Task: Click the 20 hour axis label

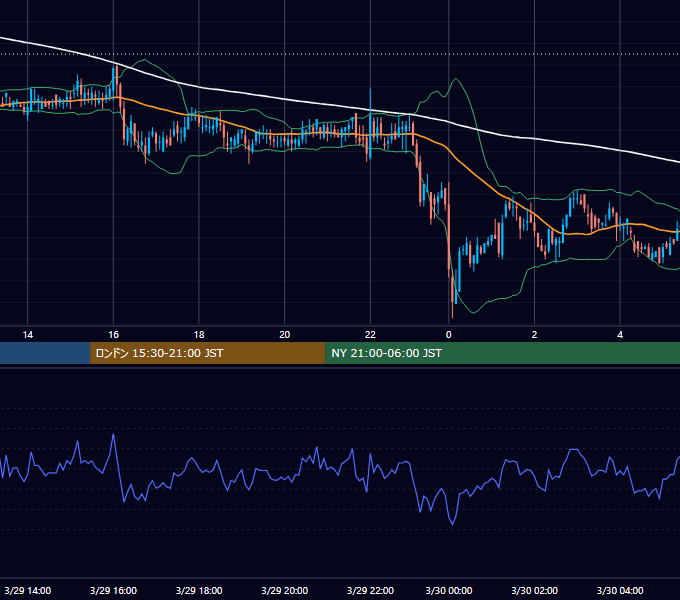Action: tap(284, 335)
